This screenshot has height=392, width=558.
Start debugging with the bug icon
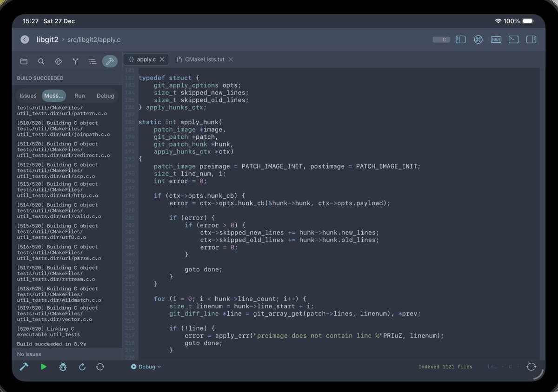pos(63,367)
